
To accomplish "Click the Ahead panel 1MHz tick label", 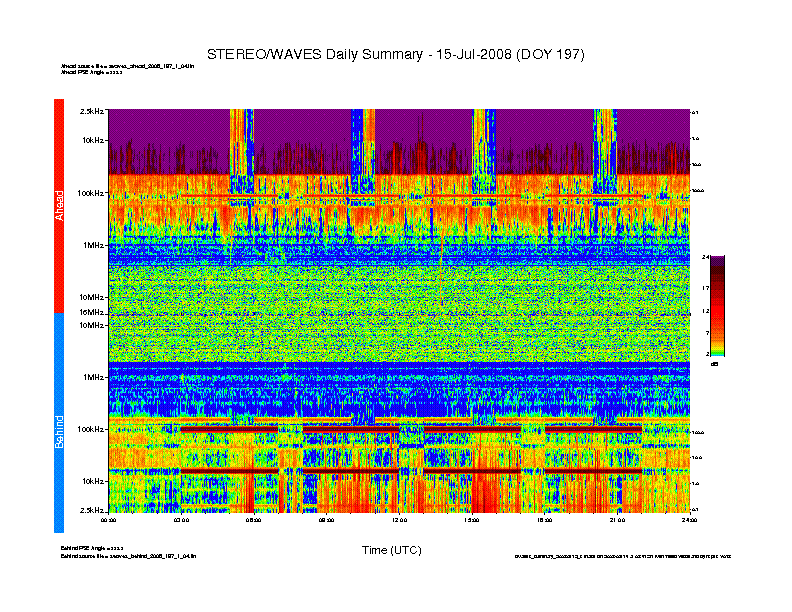I will coord(94,245).
